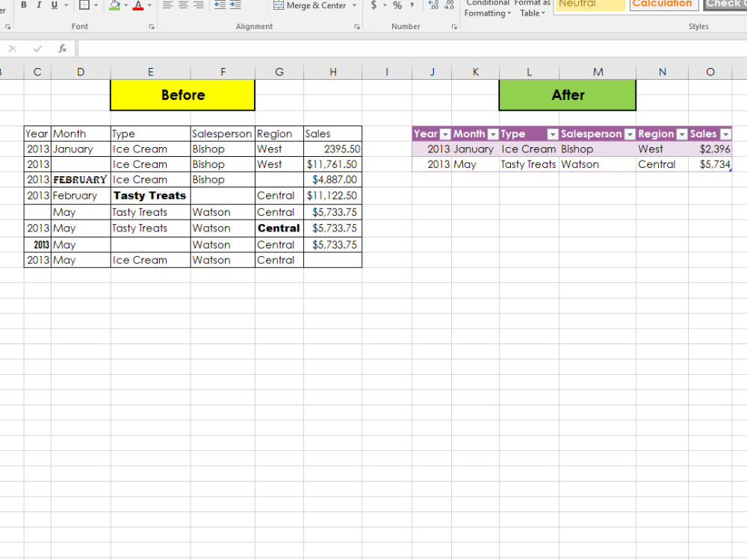Open borders dropdown arrow
The width and height of the screenshot is (747, 560).
(96, 5)
